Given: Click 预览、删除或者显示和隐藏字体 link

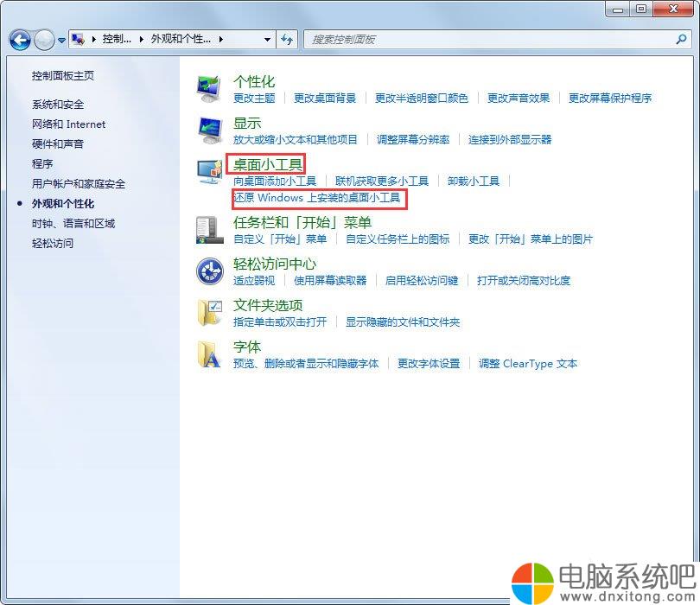Looking at the screenshot, I should click(x=306, y=364).
